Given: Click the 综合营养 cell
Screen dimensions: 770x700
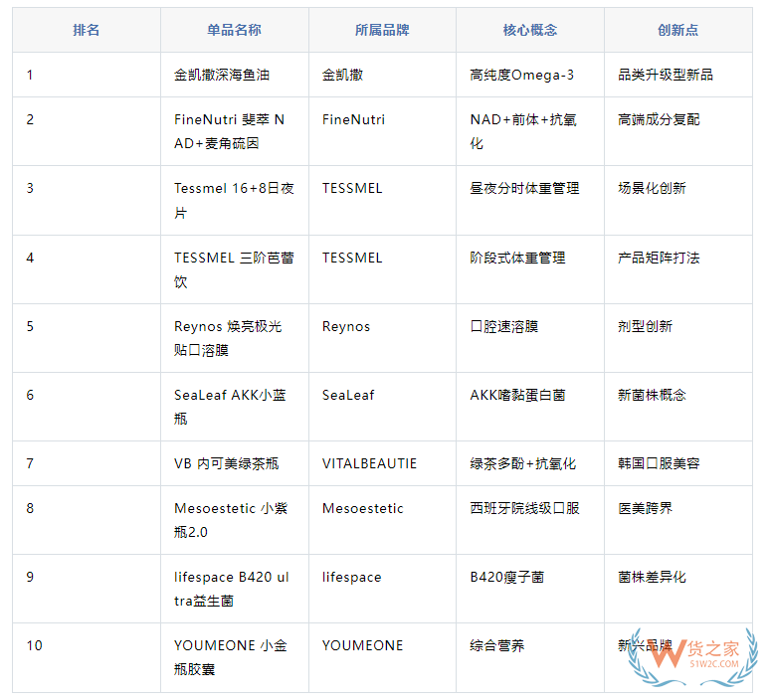Looking at the screenshot, I should click(530, 658).
